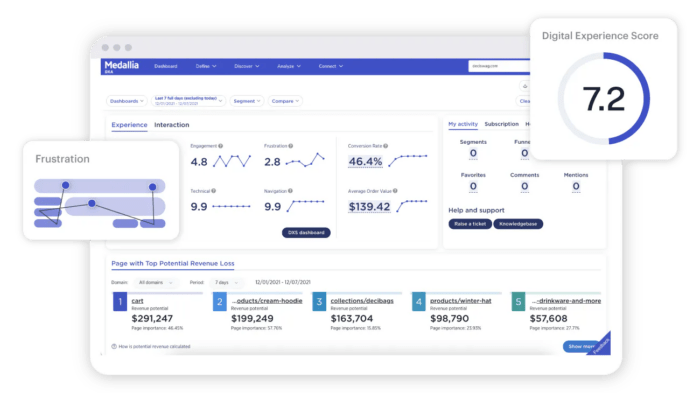This screenshot has height=393, width=700.
Task: Open the Dashboards dropdown
Action: tap(127, 101)
